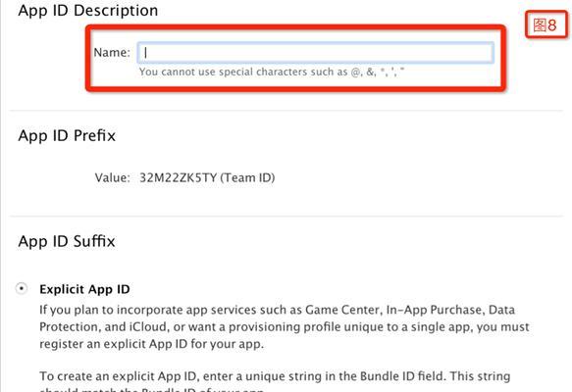Image resolution: width=572 pixels, height=392 pixels.
Task: Click the word iCloud in the description
Action: tap(148, 326)
